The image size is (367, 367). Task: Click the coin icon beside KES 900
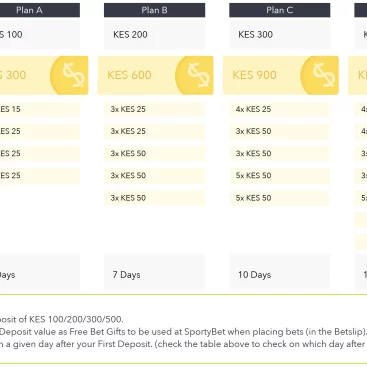point(320,75)
